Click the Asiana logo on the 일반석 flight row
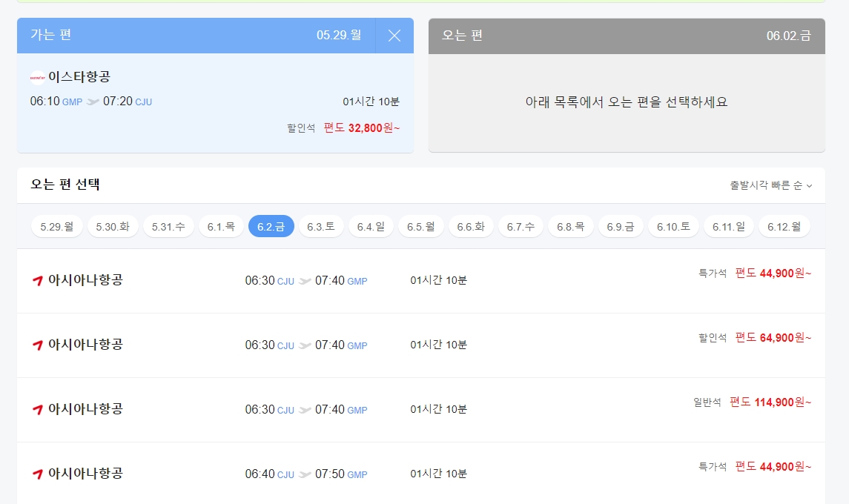The height and width of the screenshot is (504, 849). point(39,409)
